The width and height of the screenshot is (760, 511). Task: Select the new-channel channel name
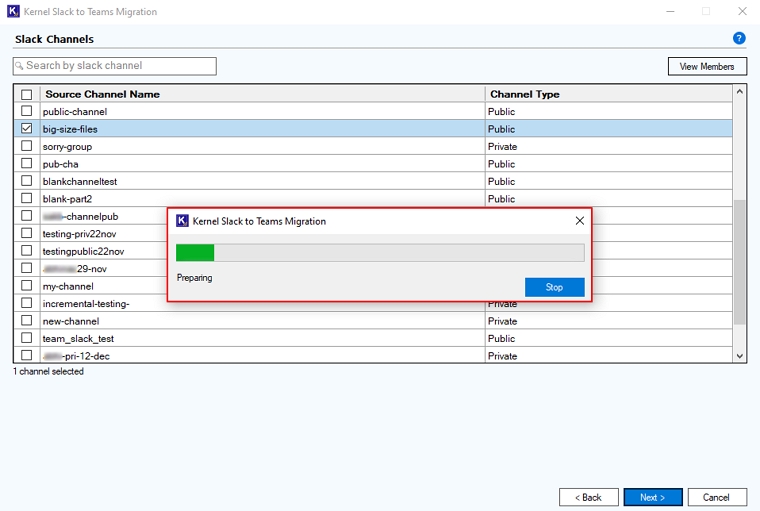pyautogui.click(x=71, y=321)
